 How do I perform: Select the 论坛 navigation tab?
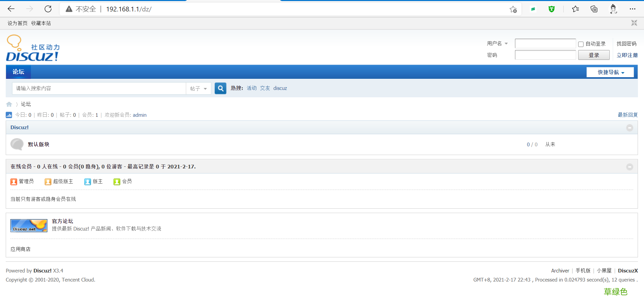(18, 72)
